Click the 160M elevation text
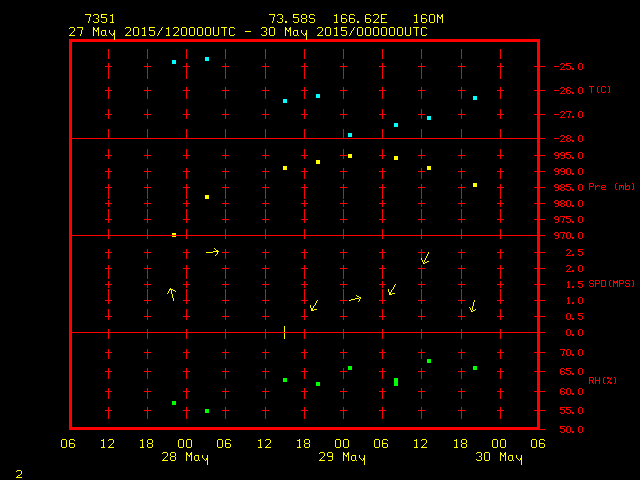The height and width of the screenshot is (480, 640). (428, 19)
